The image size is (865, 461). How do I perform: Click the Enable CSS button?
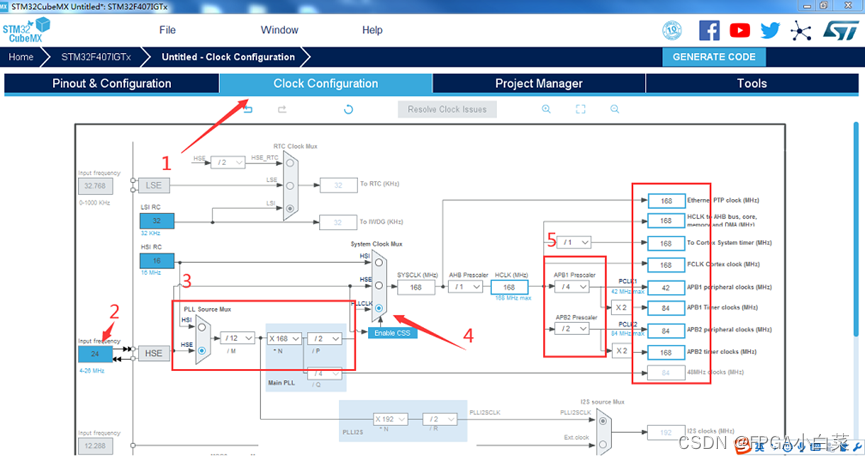point(392,333)
